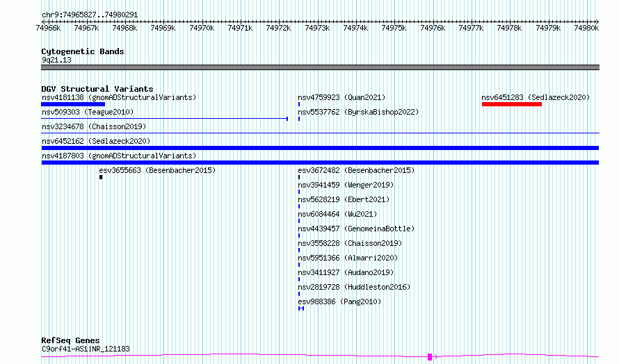
Task: Click the nsv6084464 (Wu2021) label
Action: click(x=337, y=214)
